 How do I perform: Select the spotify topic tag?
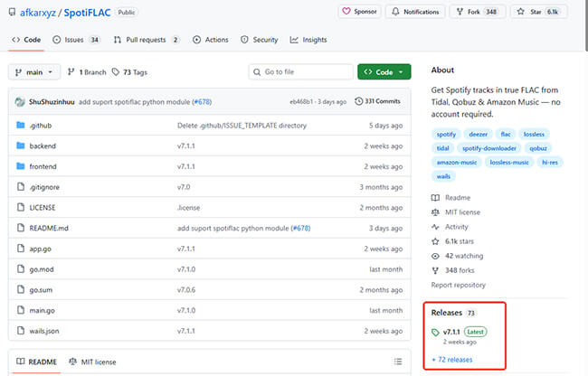(x=446, y=134)
